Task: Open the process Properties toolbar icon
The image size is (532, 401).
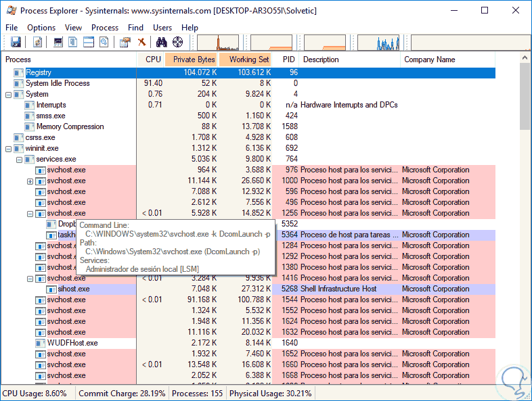Action: click(104, 43)
